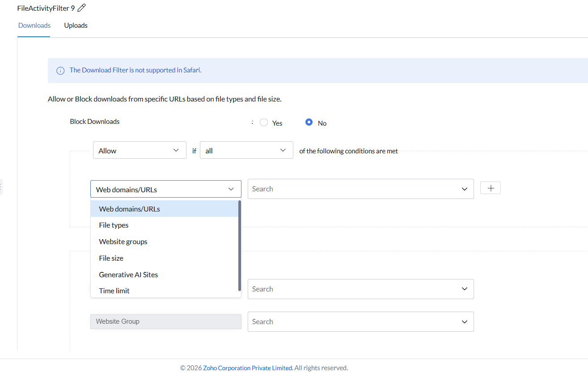Open Zoho Corporation Private Limited link

248,368
